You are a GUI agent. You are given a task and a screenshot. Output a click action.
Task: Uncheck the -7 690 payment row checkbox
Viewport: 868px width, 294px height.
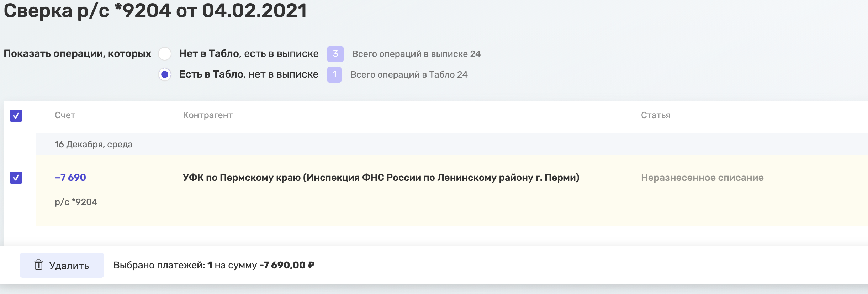(16, 178)
